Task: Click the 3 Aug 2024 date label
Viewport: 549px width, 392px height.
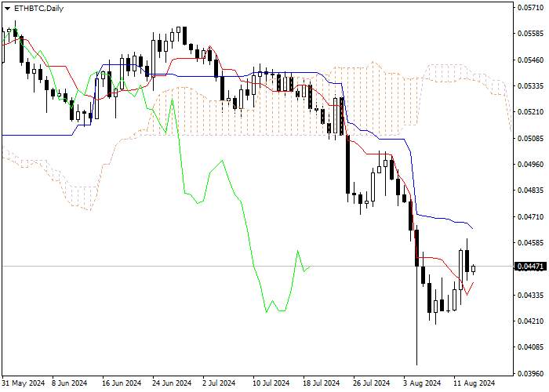Action: pyautogui.click(x=422, y=383)
